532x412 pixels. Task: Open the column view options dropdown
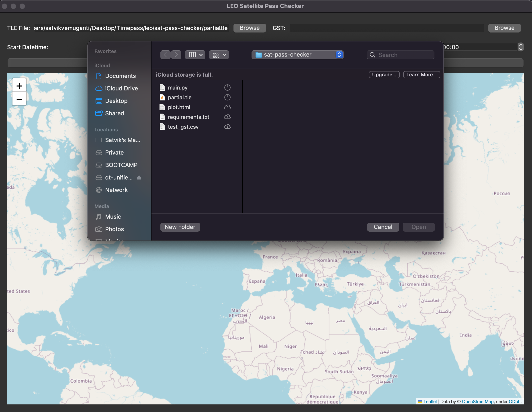tap(195, 55)
